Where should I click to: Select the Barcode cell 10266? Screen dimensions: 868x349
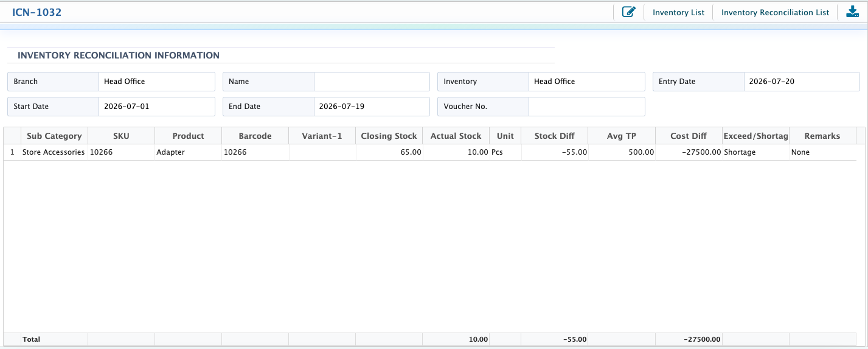(x=255, y=152)
